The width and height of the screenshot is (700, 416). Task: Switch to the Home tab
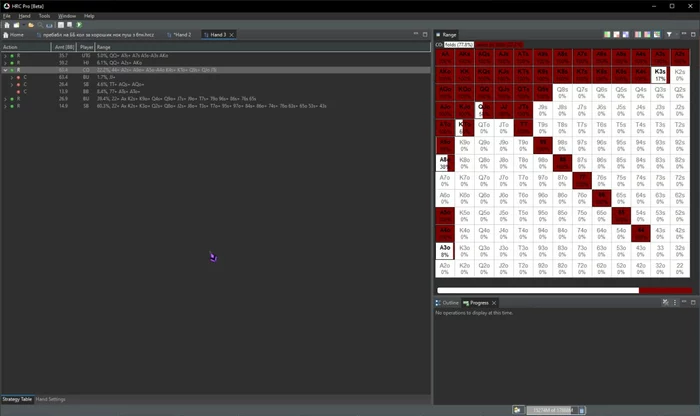(x=13, y=34)
